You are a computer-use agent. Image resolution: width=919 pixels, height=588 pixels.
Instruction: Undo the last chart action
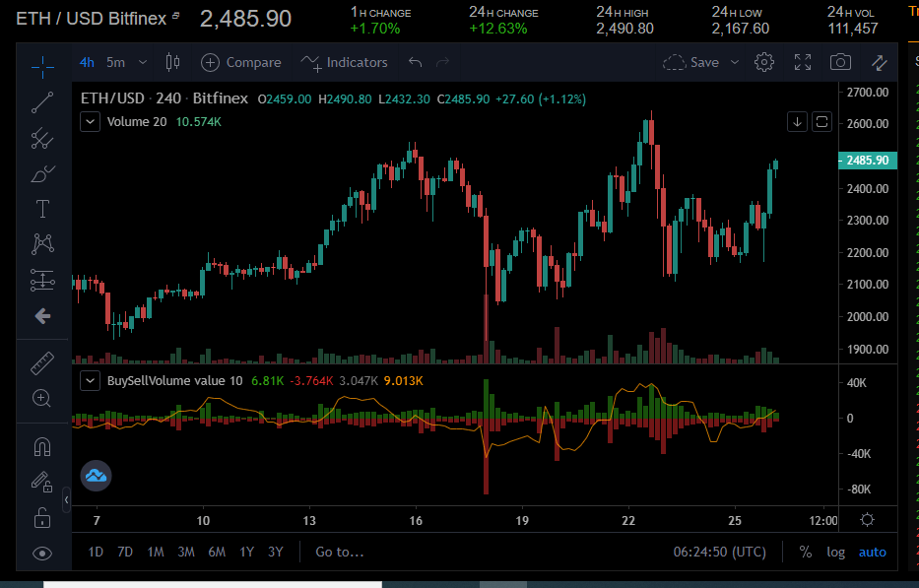click(415, 62)
